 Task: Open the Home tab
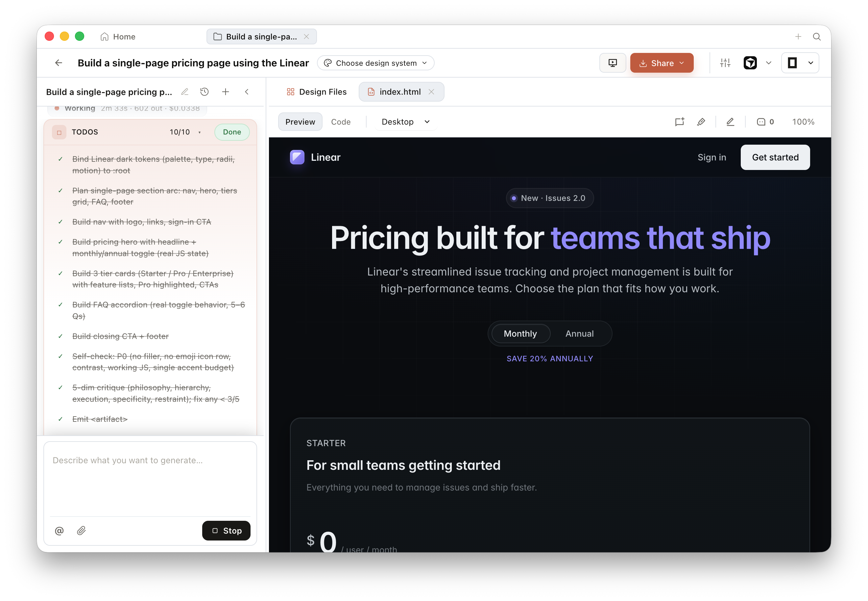(118, 36)
